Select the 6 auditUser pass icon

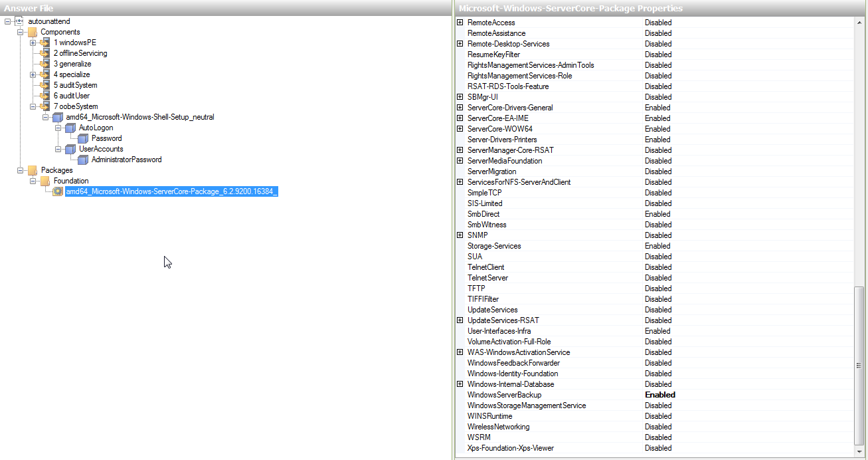pyautogui.click(x=44, y=96)
